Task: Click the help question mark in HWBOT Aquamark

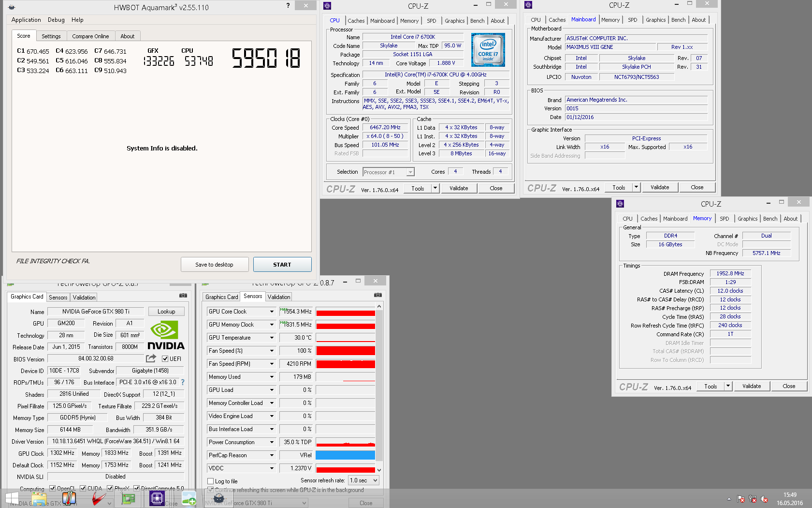Action: tap(288, 5)
